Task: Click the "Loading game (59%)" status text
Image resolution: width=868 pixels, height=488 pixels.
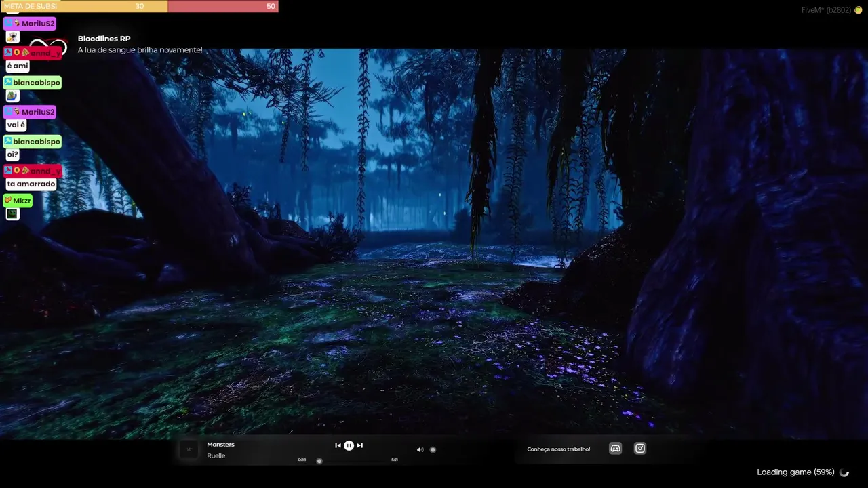Action: pyautogui.click(x=795, y=472)
